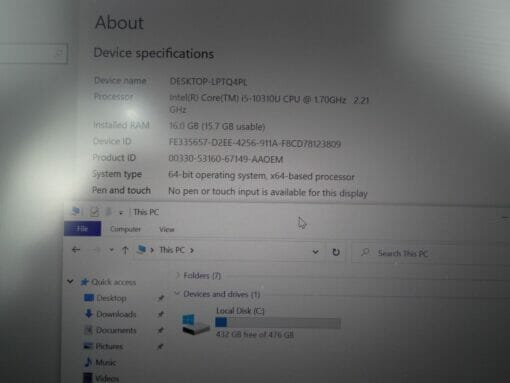Image resolution: width=510 pixels, height=383 pixels.
Task: Click the search magnifier icon in Explorer
Action: point(365,252)
